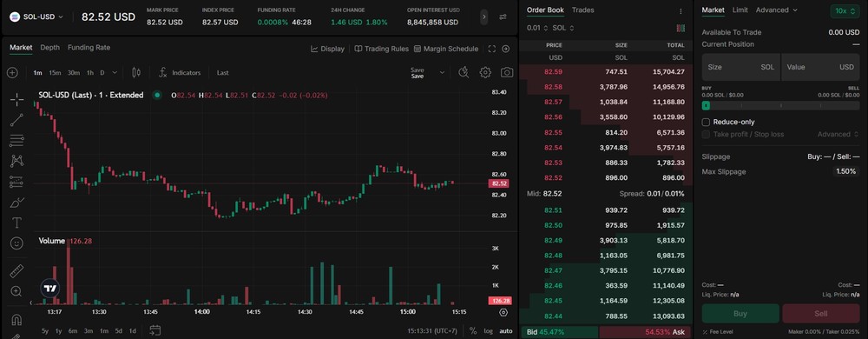The image size is (868, 339).
Task: Toggle the Take profit / Stop loss checkbox
Action: 706,134
